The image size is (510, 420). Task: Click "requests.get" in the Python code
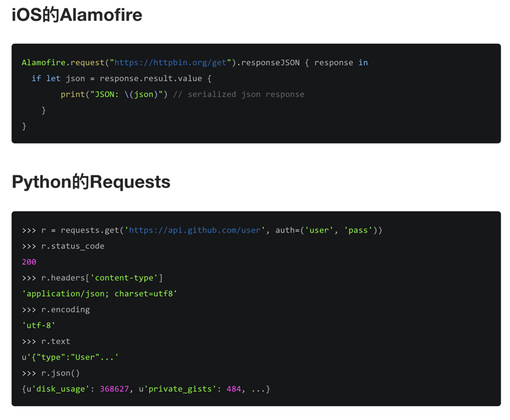tap(90, 230)
